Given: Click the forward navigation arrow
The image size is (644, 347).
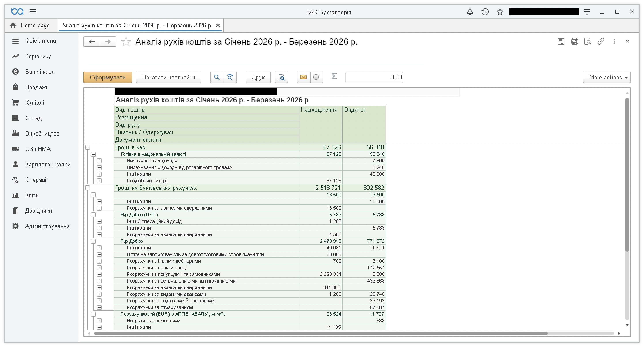Looking at the screenshot, I should pyautogui.click(x=108, y=42).
